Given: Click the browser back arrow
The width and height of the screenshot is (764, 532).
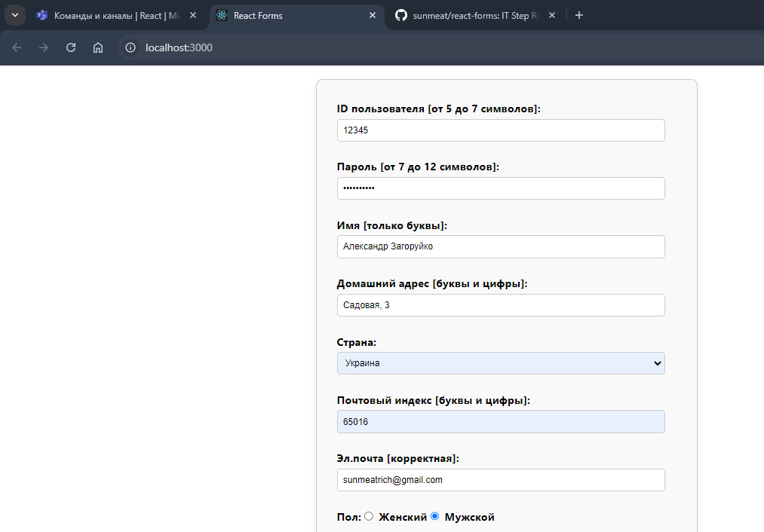Looking at the screenshot, I should click(x=17, y=47).
